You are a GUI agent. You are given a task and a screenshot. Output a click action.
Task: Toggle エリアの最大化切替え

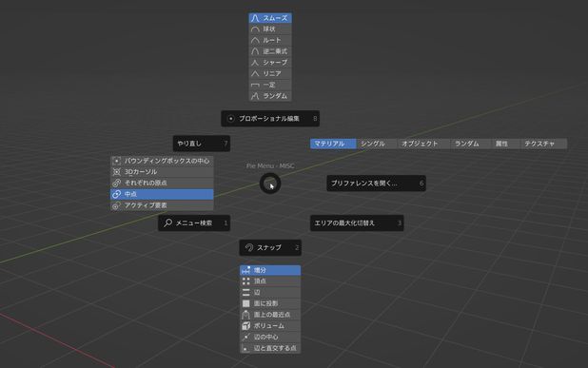coord(357,223)
